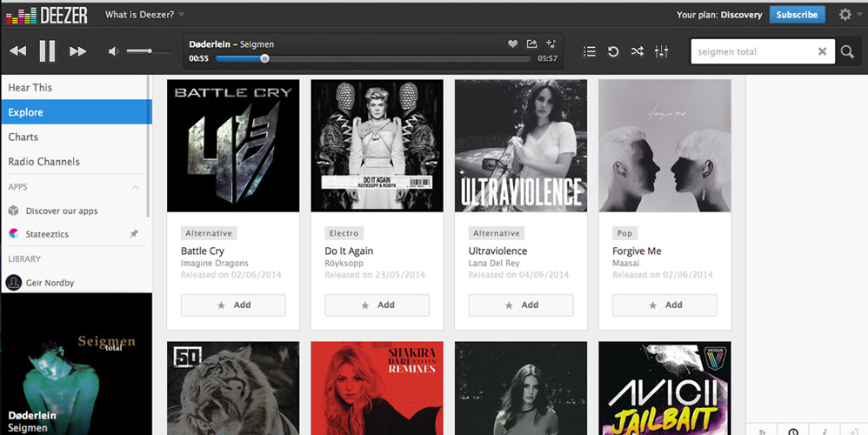Image resolution: width=868 pixels, height=435 pixels.
Task: Click Døderlein title in the player
Action: (210, 44)
